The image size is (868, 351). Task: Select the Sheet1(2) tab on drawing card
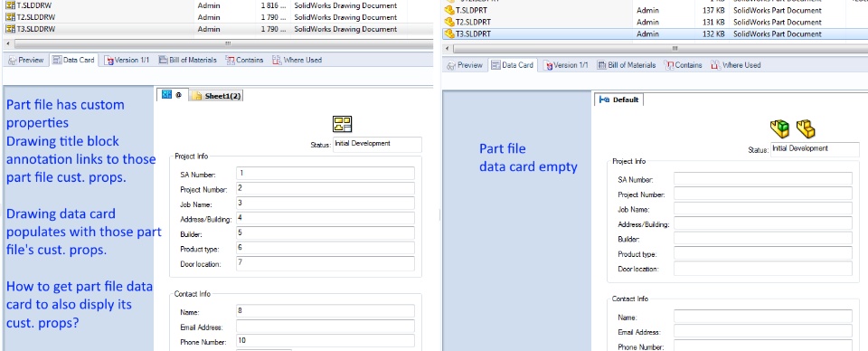point(217,96)
